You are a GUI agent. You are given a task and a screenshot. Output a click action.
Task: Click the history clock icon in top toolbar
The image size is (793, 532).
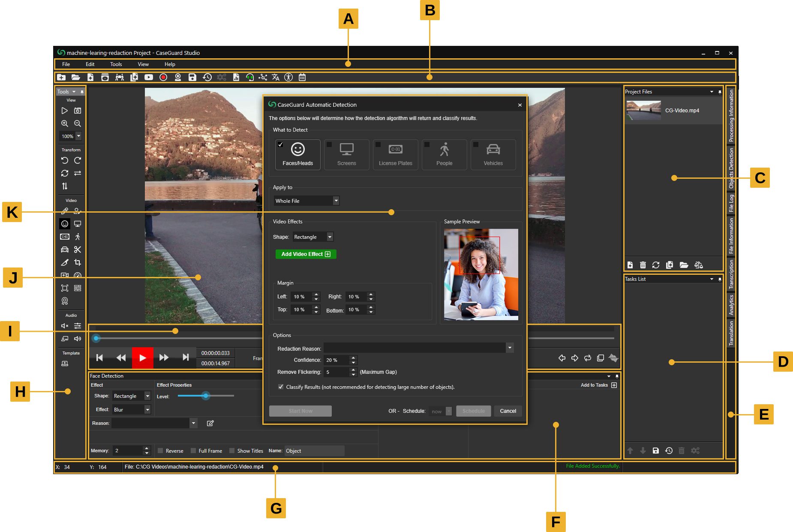(x=207, y=77)
